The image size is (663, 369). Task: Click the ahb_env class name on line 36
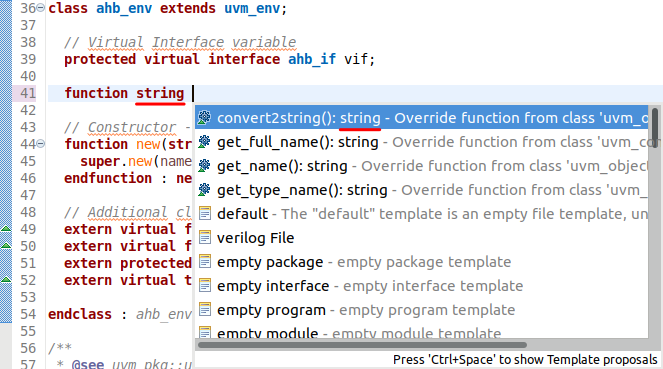[x=124, y=8]
